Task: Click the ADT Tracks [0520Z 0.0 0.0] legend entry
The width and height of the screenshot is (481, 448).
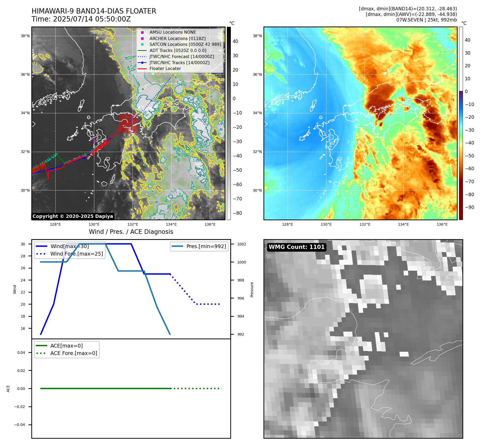Action: tap(172, 50)
